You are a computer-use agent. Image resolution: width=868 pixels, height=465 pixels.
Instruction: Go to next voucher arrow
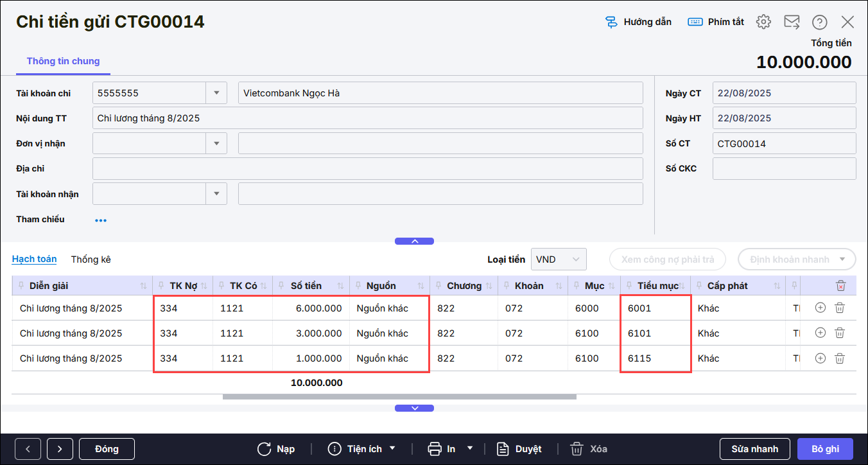point(60,449)
